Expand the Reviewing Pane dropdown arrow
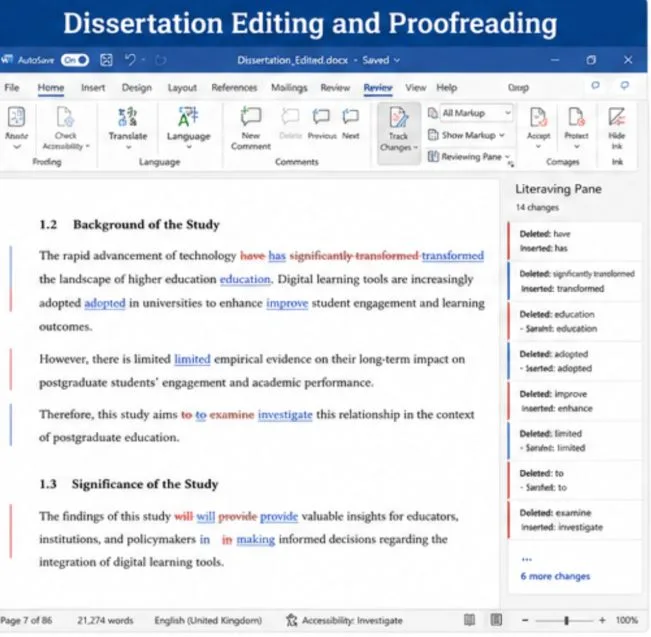Image resolution: width=651 pixels, height=637 pixels. coord(507,157)
